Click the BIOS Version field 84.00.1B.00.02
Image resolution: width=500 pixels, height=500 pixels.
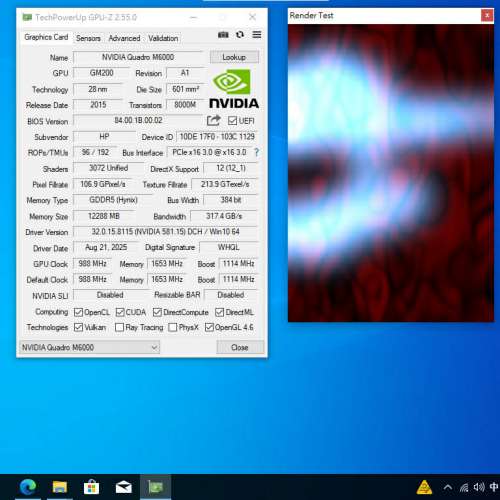138,120
